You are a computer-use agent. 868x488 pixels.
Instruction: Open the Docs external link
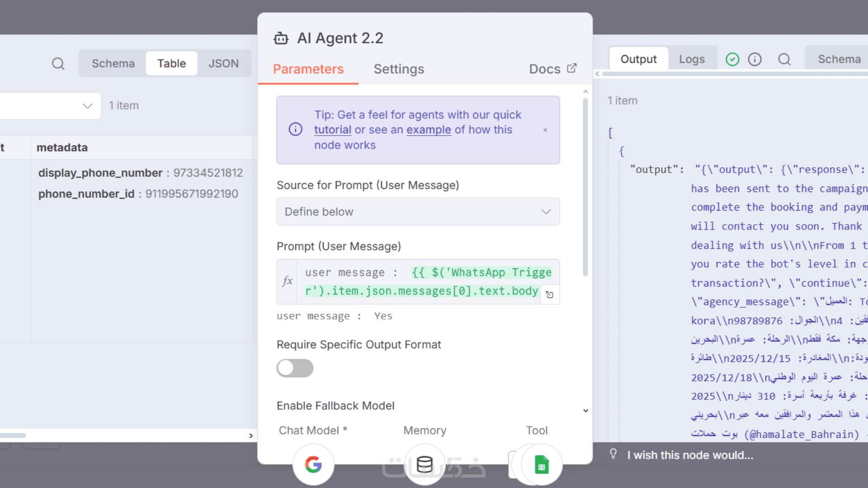coord(552,69)
